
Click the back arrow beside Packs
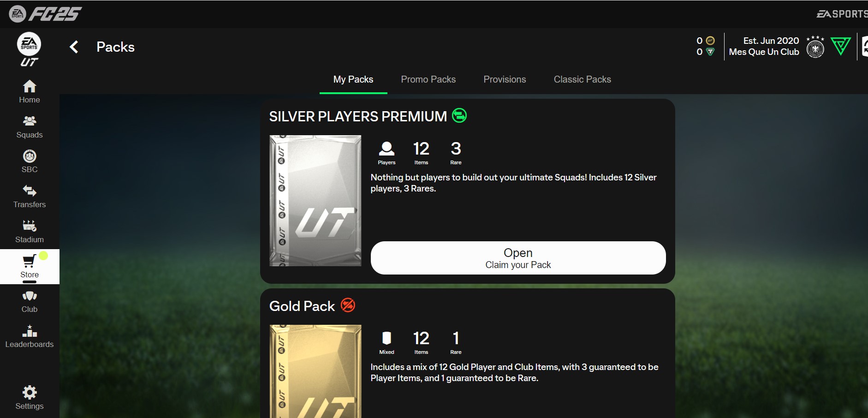pyautogui.click(x=74, y=47)
